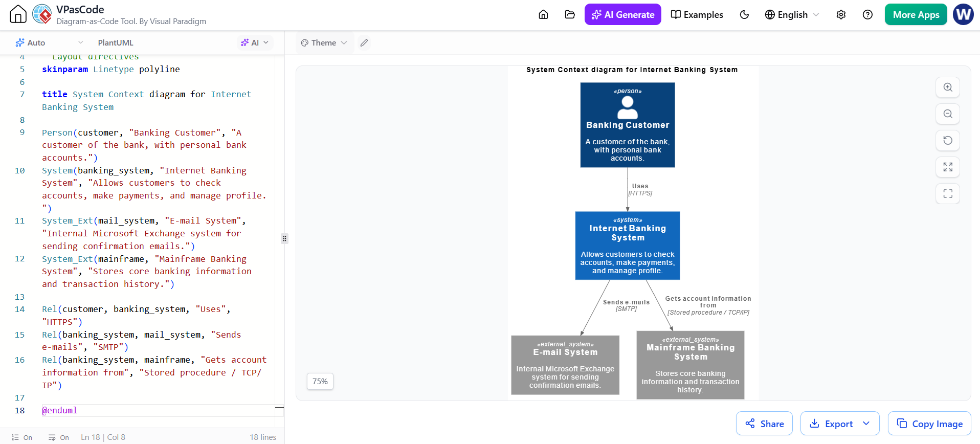Click the diagram title text
The height and width of the screenshot is (444, 980).
tap(632, 70)
